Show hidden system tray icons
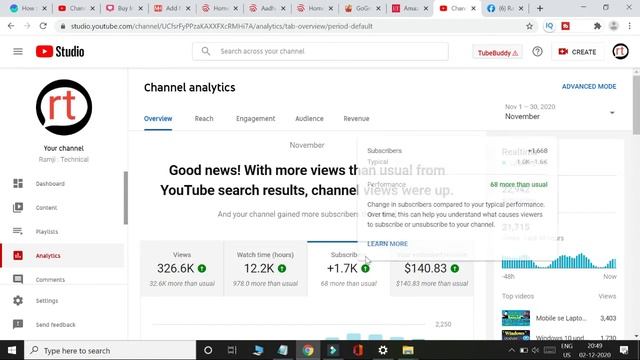This screenshot has width=640, height=360. (511, 350)
